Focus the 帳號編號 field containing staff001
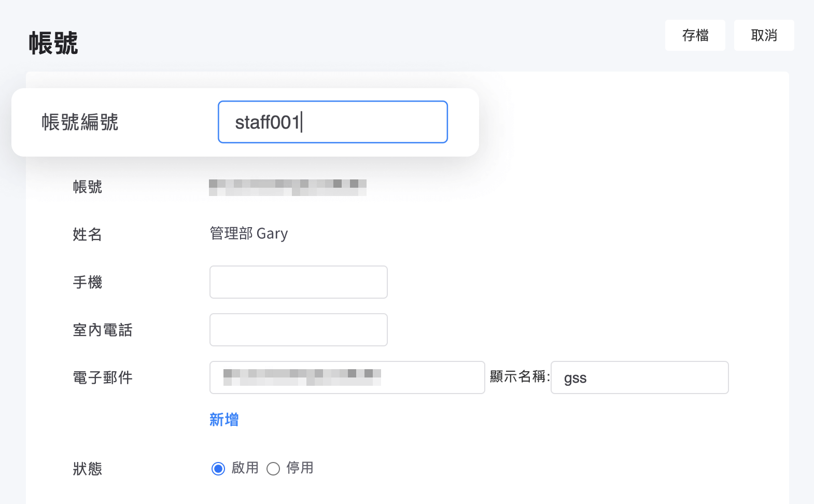The image size is (814, 504). pos(333,122)
